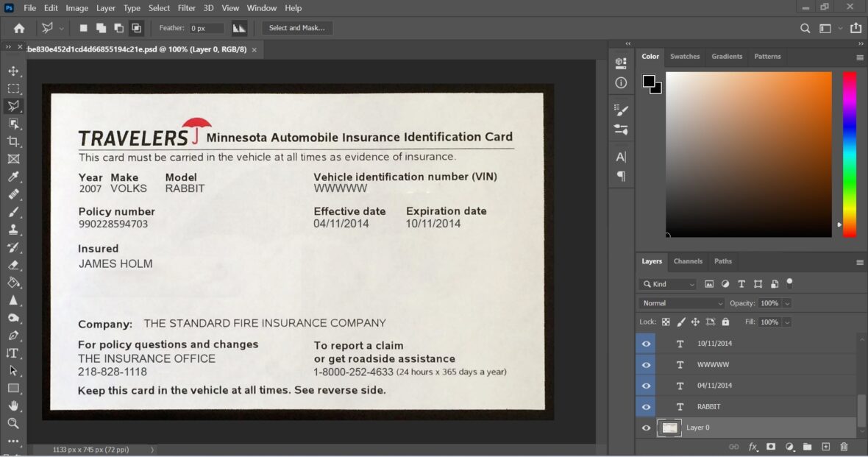Click the Feather input field
Screen dimensions: 868x457
point(206,28)
